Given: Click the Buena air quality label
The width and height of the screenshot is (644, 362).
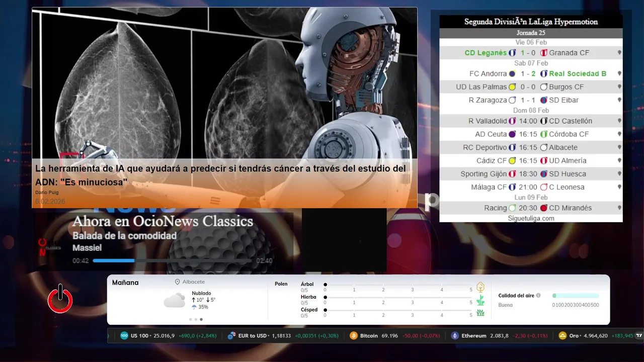Looking at the screenshot, I should (x=506, y=305).
